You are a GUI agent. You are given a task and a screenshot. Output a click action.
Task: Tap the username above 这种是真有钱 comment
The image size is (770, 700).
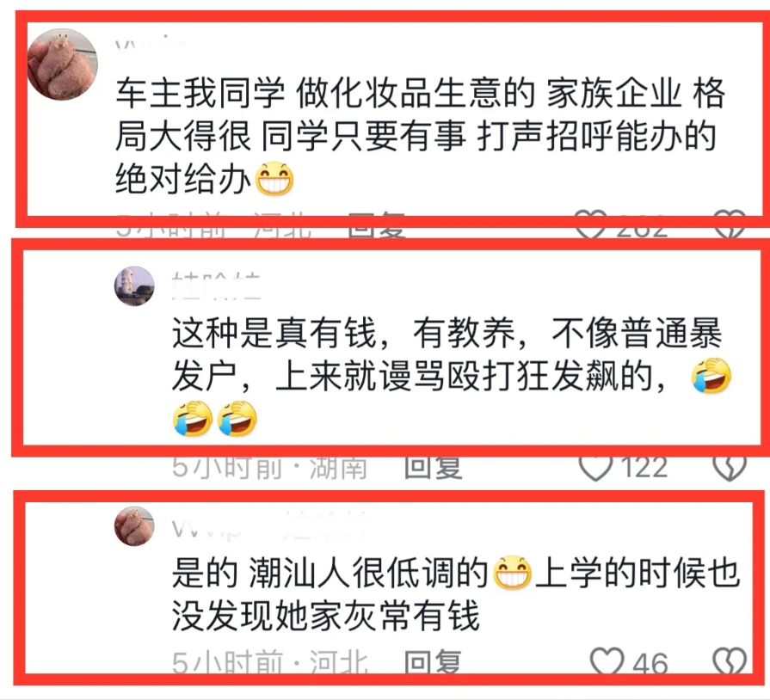click(216, 286)
